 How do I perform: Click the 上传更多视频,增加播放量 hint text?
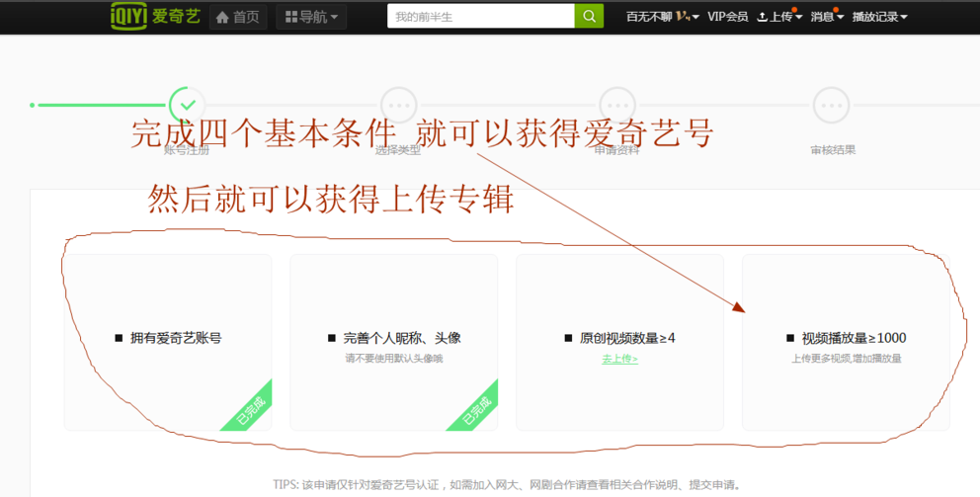tap(847, 359)
